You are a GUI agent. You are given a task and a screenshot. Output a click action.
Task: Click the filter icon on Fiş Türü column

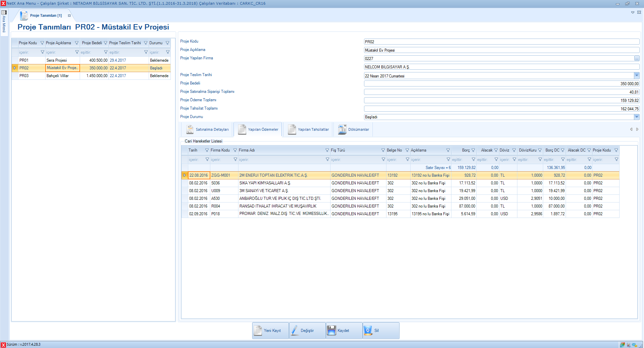(x=383, y=150)
